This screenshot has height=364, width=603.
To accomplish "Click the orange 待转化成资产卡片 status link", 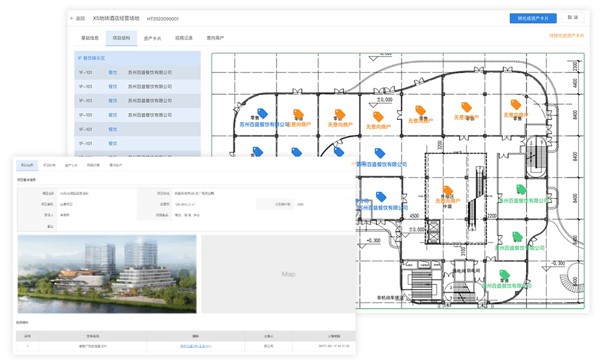I will coord(566,36).
